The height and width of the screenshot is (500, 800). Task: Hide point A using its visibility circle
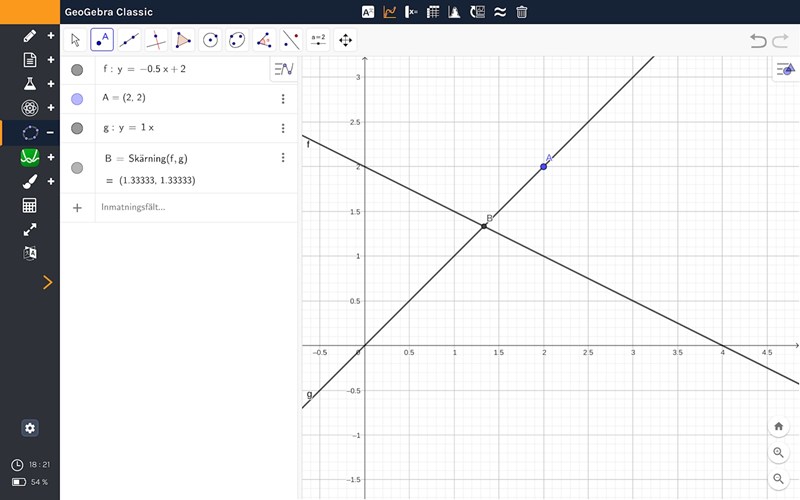coord(77,99)
